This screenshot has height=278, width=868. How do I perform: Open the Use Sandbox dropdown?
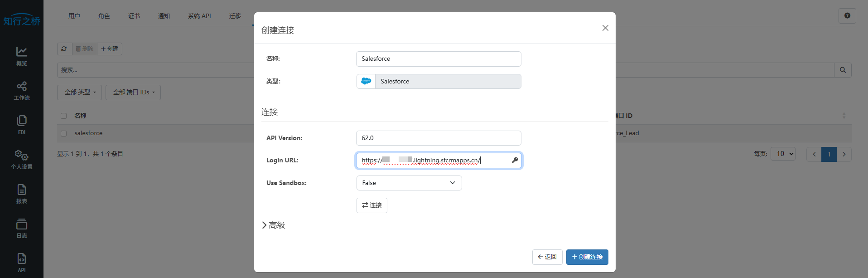click(409, 183)
